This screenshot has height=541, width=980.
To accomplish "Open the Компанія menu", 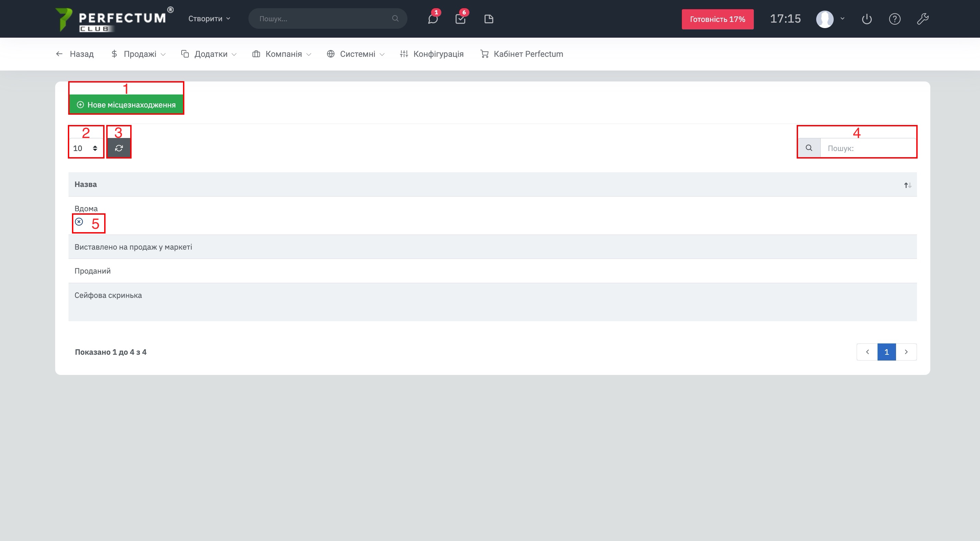I will click(282, 54).
